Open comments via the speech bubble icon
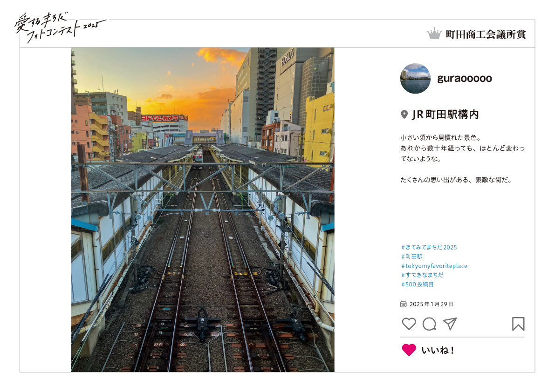The width and height of the screenshot is (555, 392). click(429, 324)
